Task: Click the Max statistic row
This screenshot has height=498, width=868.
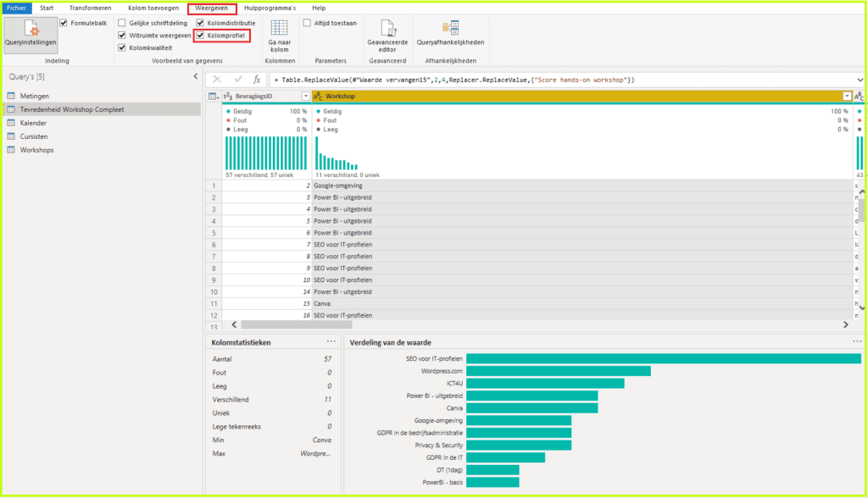Action: click(x=272, y=454)
